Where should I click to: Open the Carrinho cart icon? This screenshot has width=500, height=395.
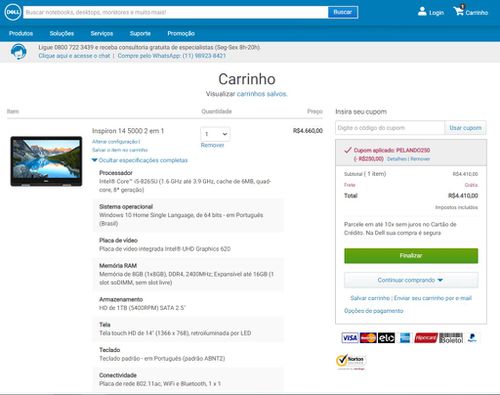[471, 12]
